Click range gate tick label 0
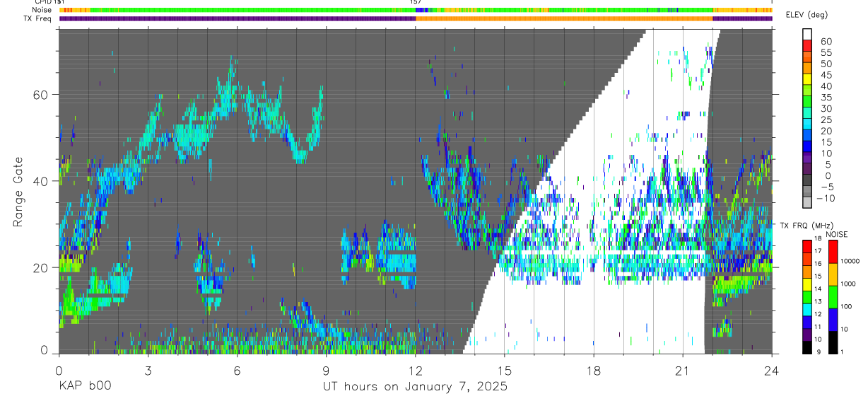The image size is (868, 401). point(45,349)
